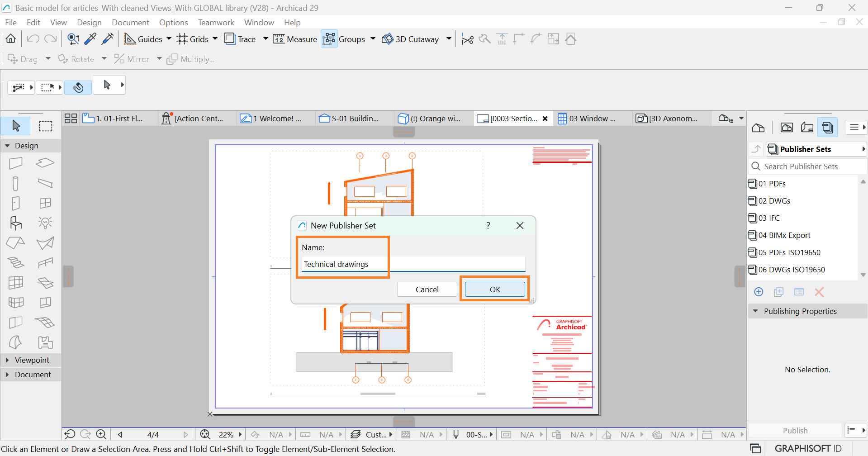Click the Redo arrow icon
This screenshot has height=456, width=868.
point(50,39)
